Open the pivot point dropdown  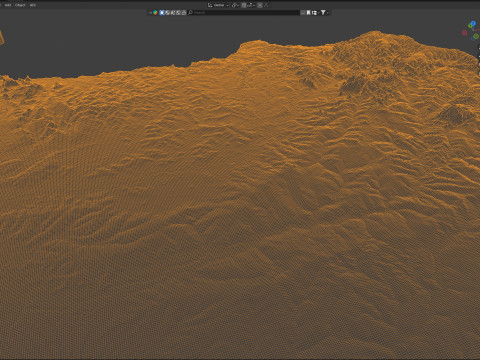click(x=235, y=5)
